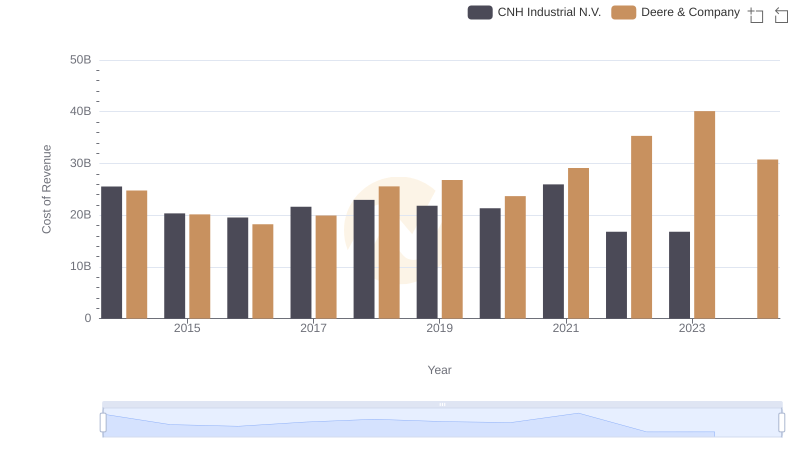The width and height of the screenshot is (800, 461).
Task: Click right handle of the zoom slider
Action: pyautogui.click(x=782, y=423)
